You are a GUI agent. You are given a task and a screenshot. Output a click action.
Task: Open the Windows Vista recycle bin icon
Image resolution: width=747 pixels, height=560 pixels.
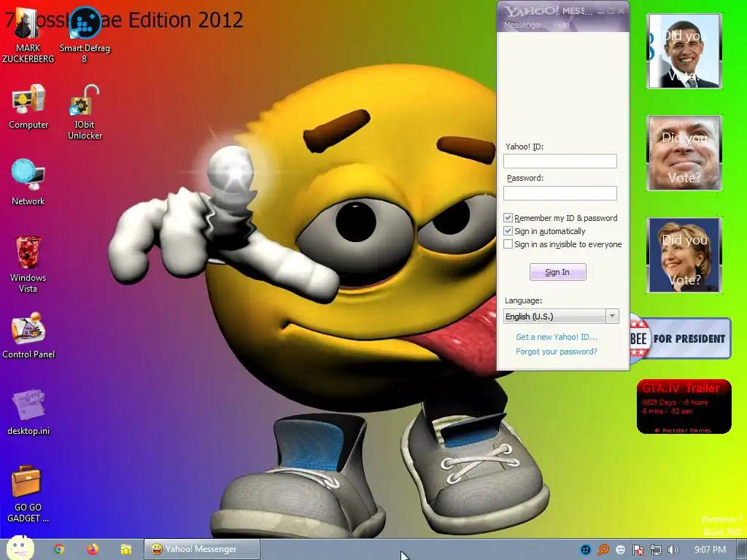click(28, 264)
